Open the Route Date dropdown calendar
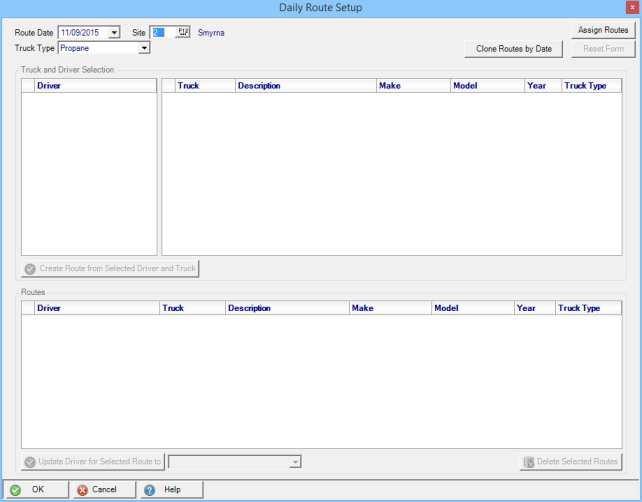 [113, 33]
